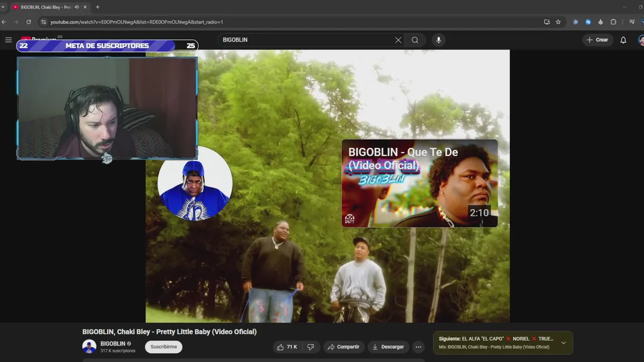
Task: Start voice search with the microphone
Action: pos(439,40)
